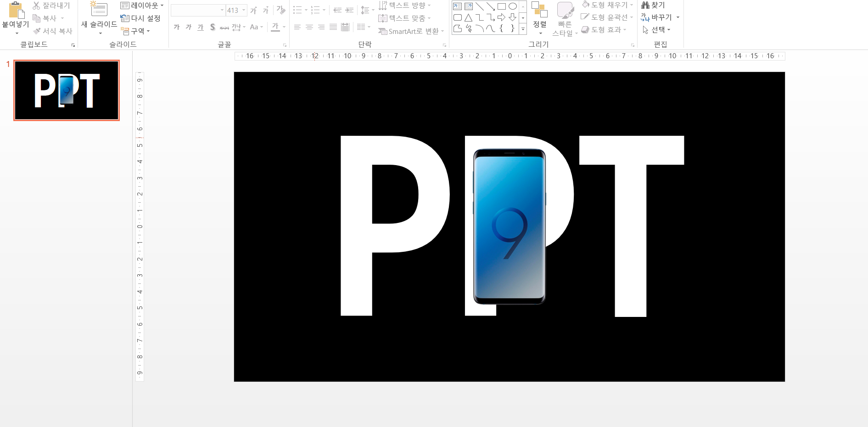Select the left brace shape

point(502,28)
